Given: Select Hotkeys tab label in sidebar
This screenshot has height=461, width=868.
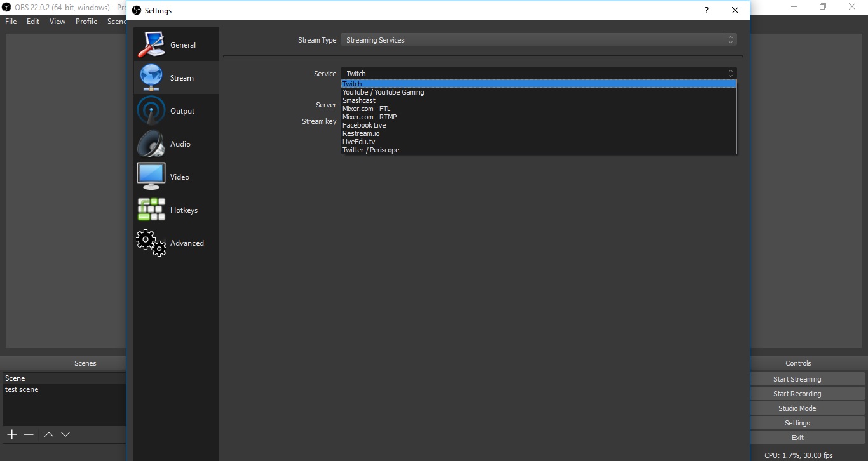Looking at the screenshot, I should [184, 210].
